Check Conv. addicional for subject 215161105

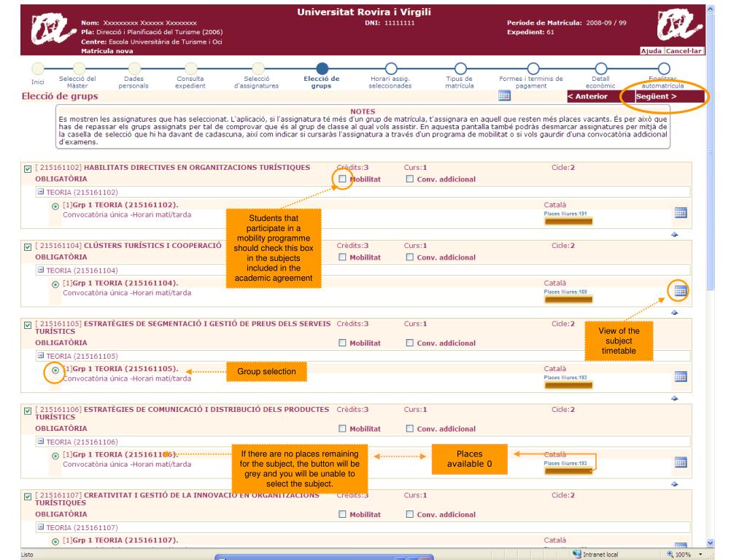click(x=410, y=343)
